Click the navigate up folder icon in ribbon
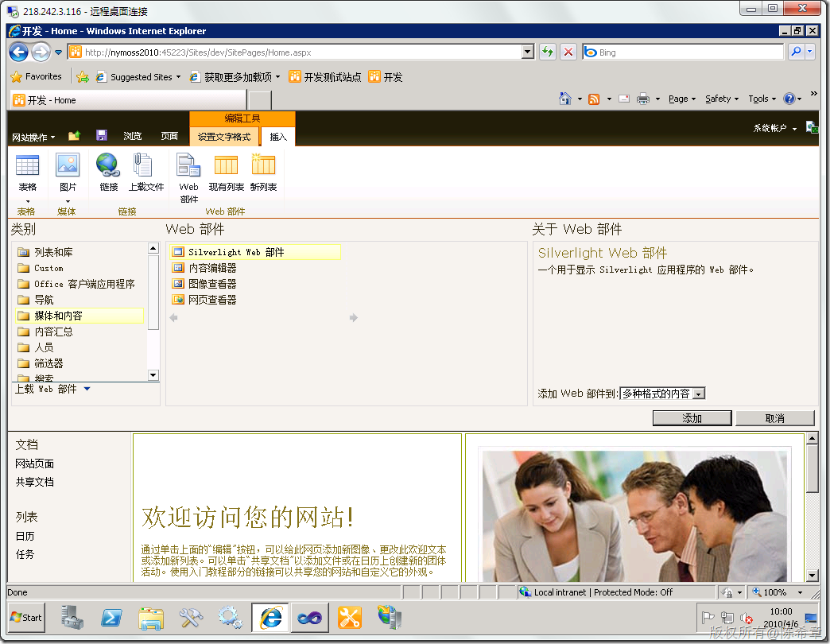 [74, 136]
